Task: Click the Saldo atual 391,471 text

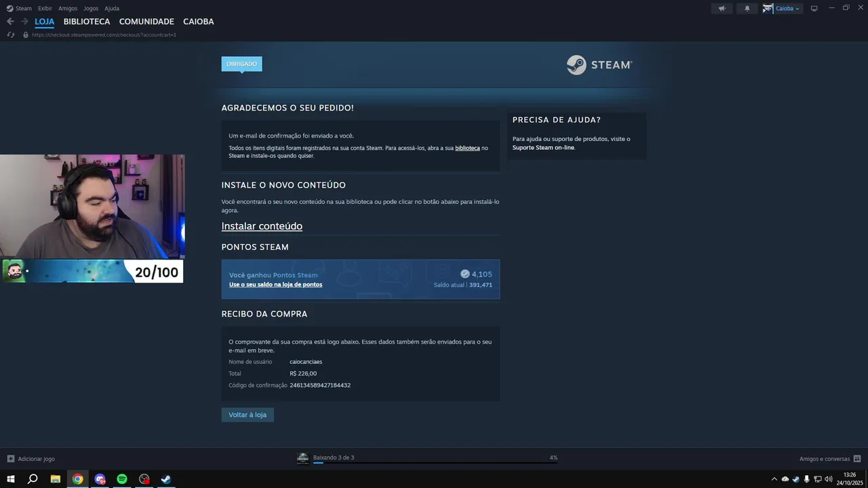Action: click(463, 285)
